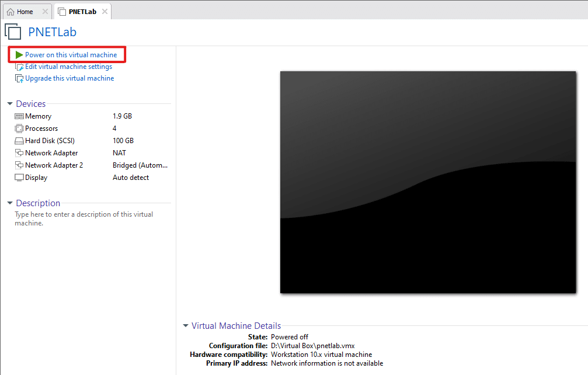Collapse the Virtual Machine Details section
This screenshot has width=588, height=375.
pos(185,326)
